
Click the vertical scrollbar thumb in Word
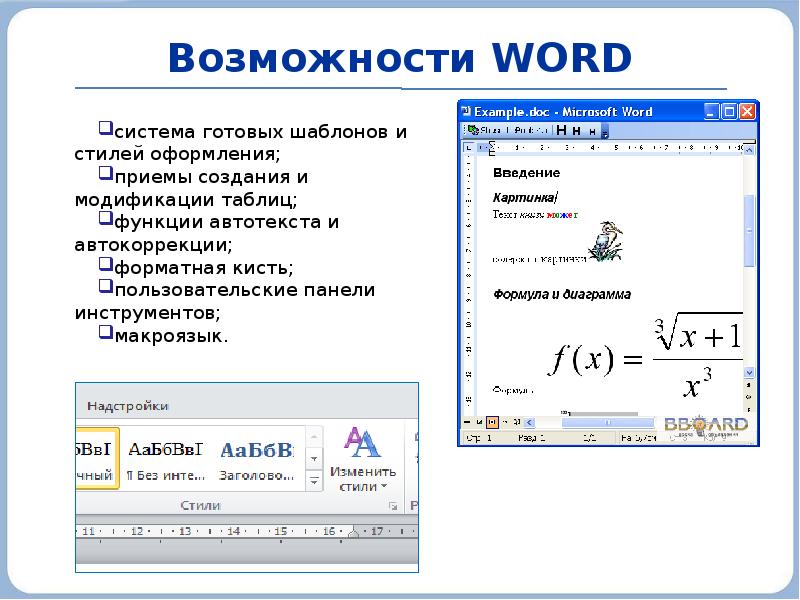click(x=749, y=231)
